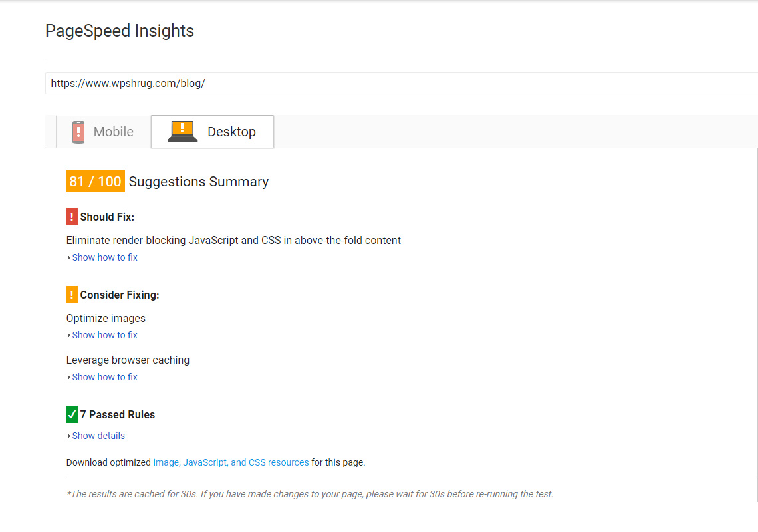Click the green checkmark beside 7 Passed Rules

pos(72,414)
